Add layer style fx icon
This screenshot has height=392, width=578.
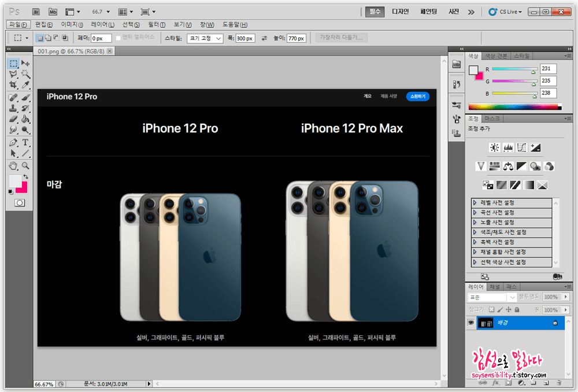tap(496, 383)
